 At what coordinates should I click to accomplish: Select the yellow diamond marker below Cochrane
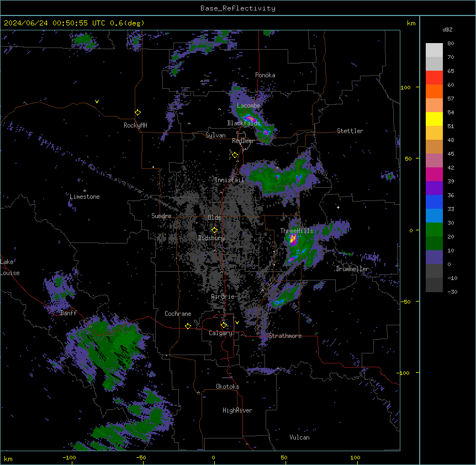click(x=188, y=326)
